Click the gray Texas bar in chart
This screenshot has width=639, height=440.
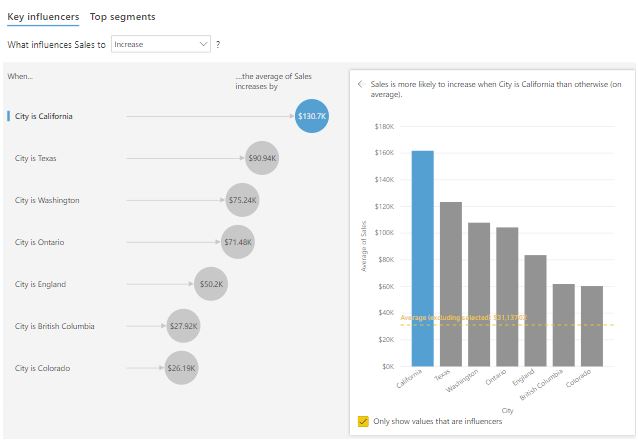[451, 284]
